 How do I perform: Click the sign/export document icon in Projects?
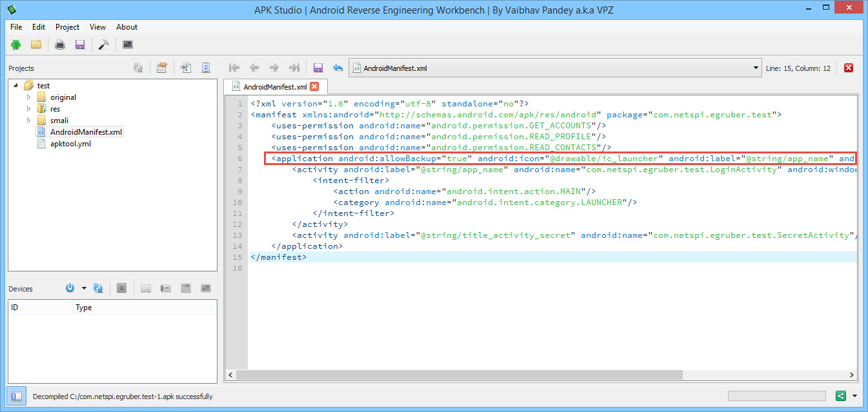pos(186,68)
